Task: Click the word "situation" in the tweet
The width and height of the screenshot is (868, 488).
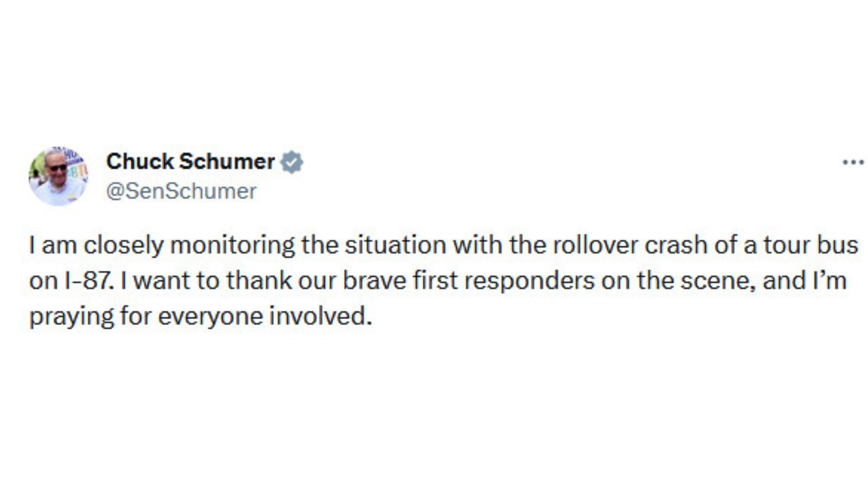Action: pyautogui.click(x=396, y=245)
